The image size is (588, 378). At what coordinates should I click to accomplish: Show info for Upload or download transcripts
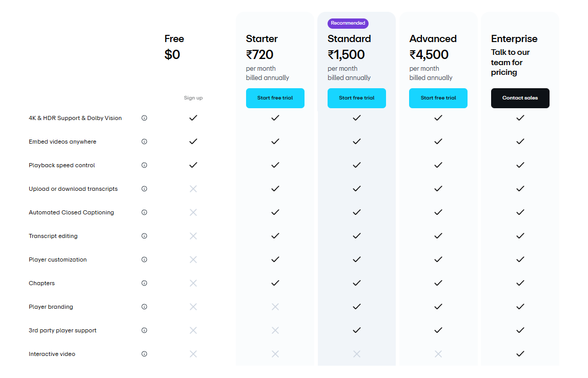(x=144, y=189)
